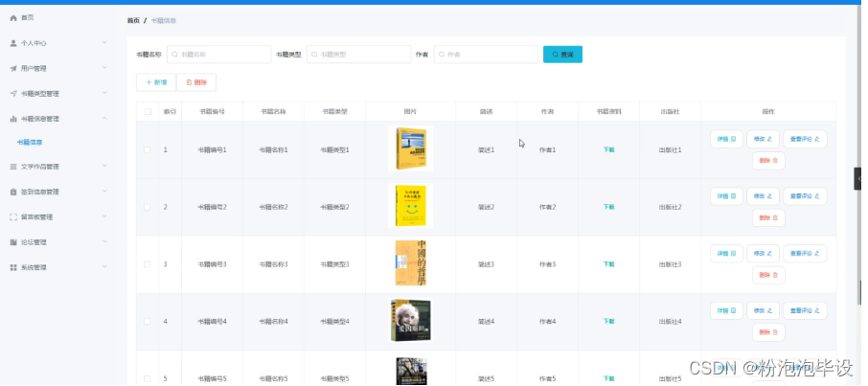
Task: Check the checkbox for row 1 书籍编号1
Action: tap(148, 150)
